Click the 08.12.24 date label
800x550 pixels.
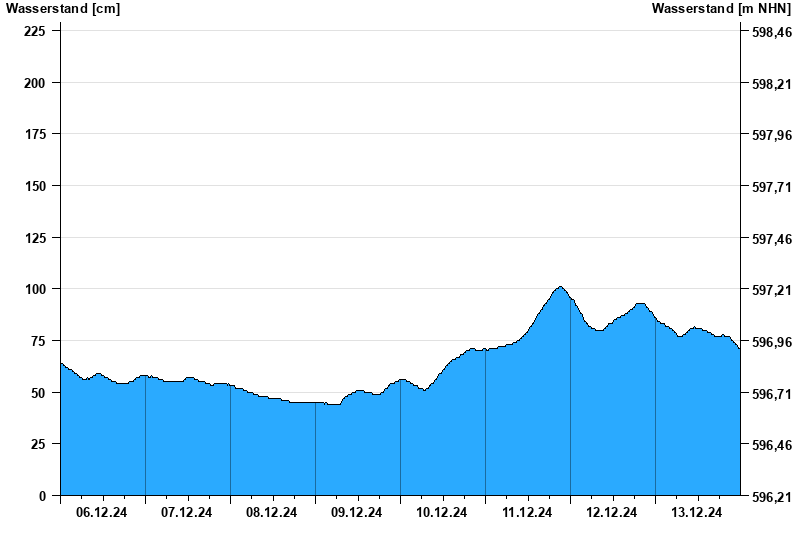(271, 512)
